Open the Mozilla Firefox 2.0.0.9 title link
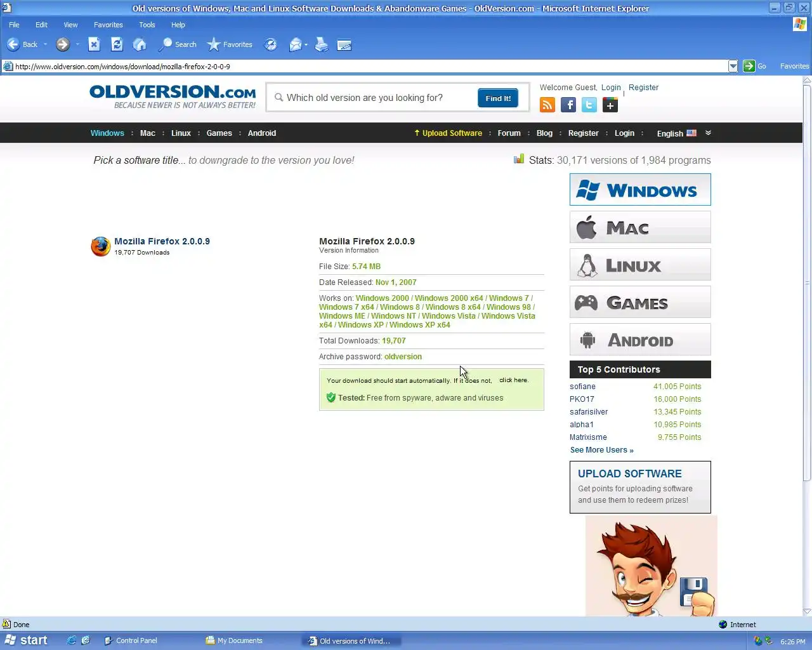This screenshot has height=650, width=812. [x=162, y=241]
